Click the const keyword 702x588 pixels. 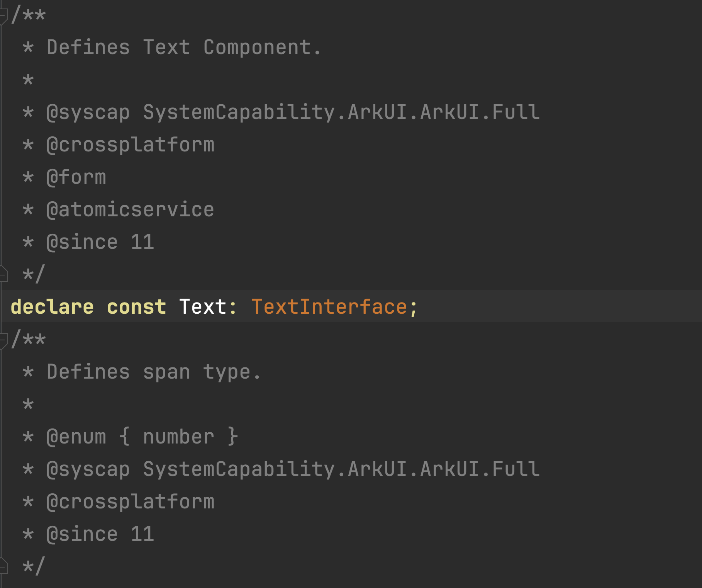coord(136,307)
